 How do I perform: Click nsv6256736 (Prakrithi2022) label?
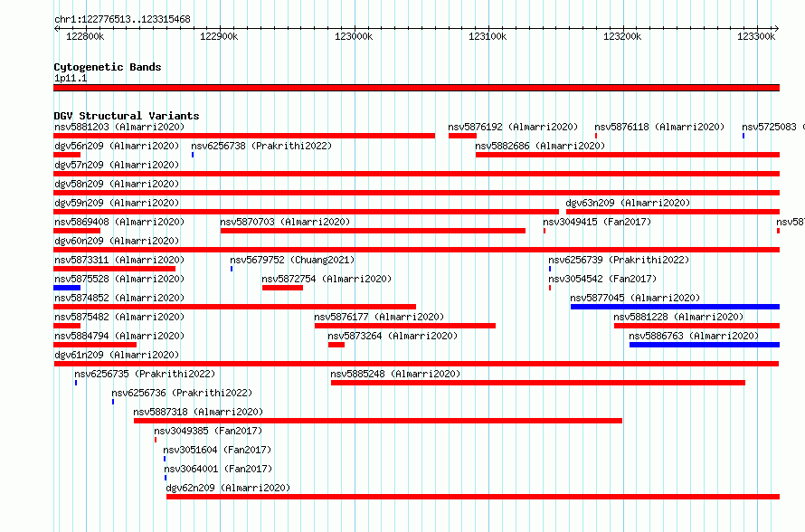(182, 393)
